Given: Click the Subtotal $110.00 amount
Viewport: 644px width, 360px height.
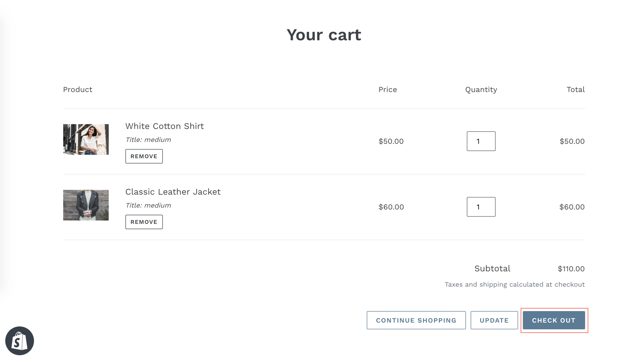Looking at the screenshot, I should (x=571, y=269).
